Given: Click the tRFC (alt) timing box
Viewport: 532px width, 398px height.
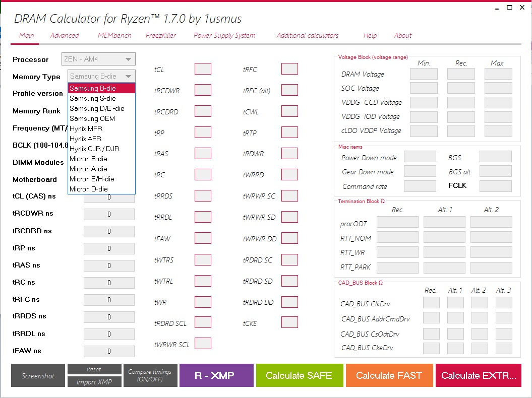Looking at the screenshot, I should [x=290, y=90].
